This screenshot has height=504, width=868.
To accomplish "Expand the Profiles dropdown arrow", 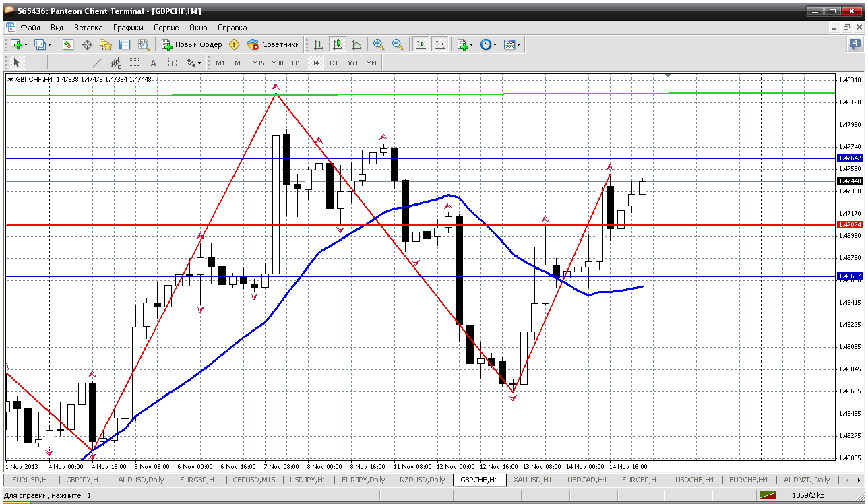I will point(50,44).
